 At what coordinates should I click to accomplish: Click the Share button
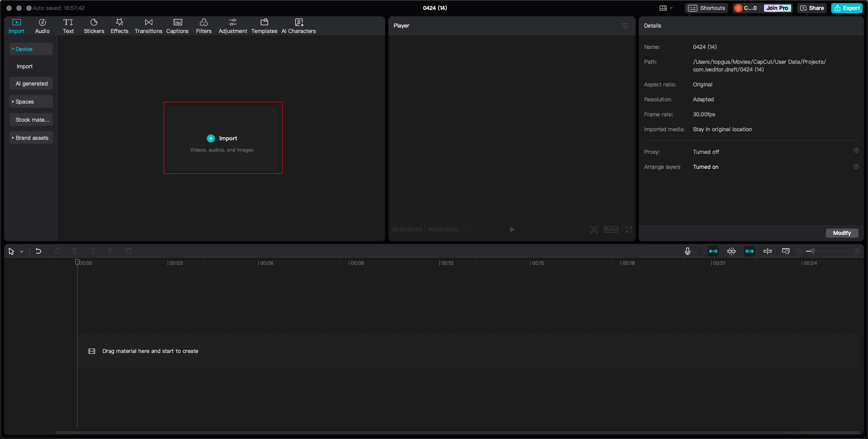pyautogui.click(x=812, y=8)
